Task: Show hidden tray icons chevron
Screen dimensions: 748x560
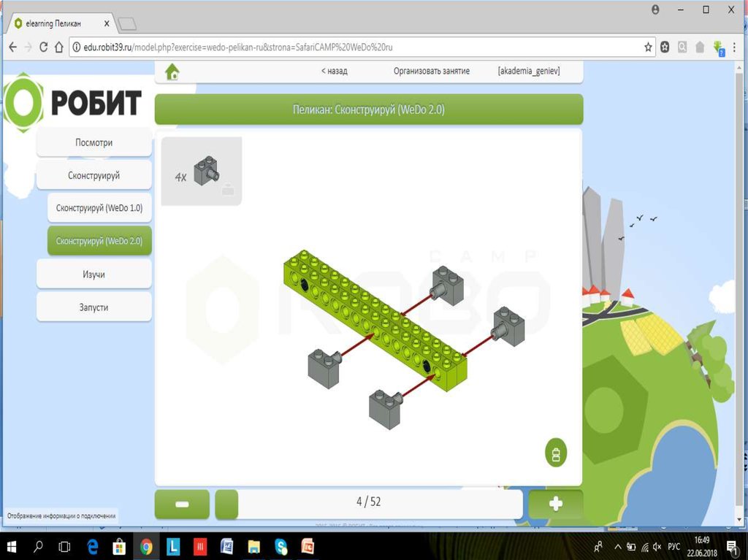Action: click(x=618, y=547)
